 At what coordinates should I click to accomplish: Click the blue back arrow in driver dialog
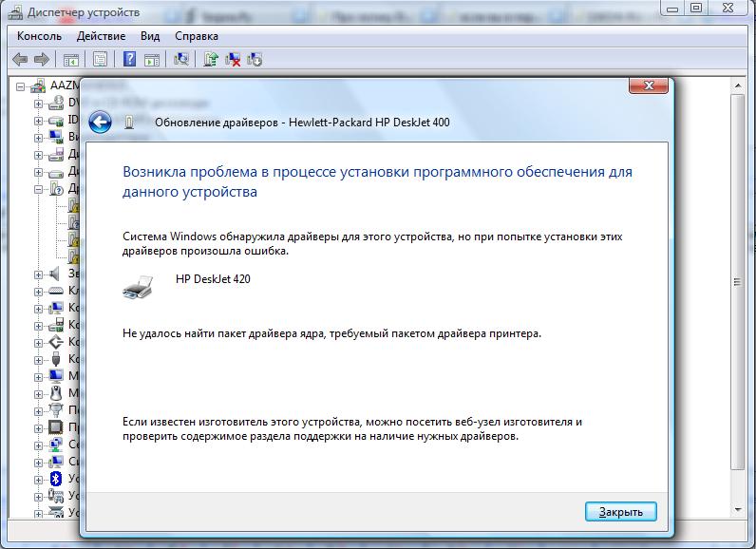[101, 123]
